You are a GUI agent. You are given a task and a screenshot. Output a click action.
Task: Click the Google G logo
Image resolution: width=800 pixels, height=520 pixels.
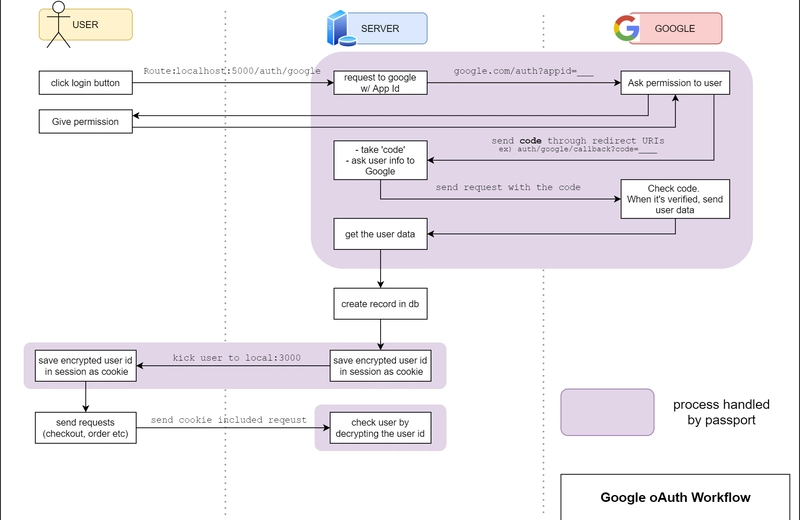point(627,28)
